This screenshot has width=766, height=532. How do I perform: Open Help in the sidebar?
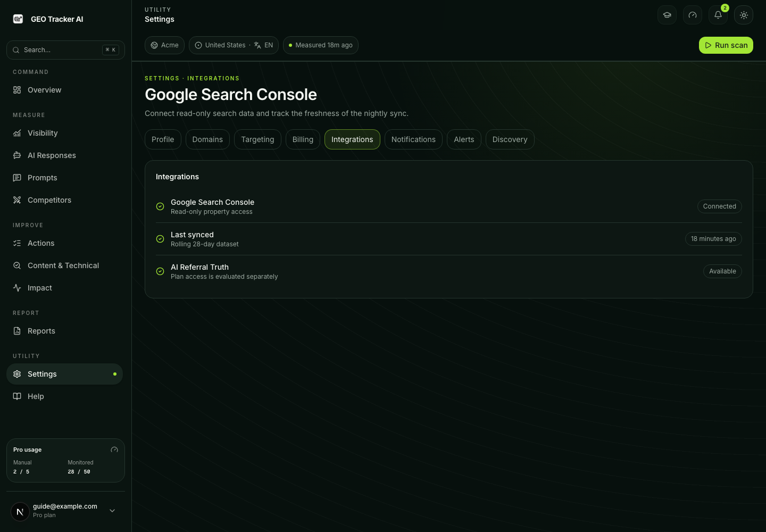[x=64, y=396]
